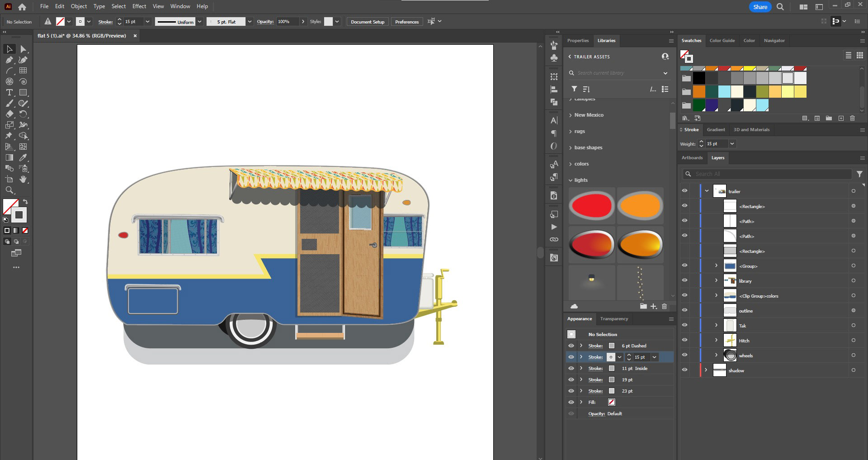Select the Pen tool
This screenshot has height=460, width=868.
9,60
